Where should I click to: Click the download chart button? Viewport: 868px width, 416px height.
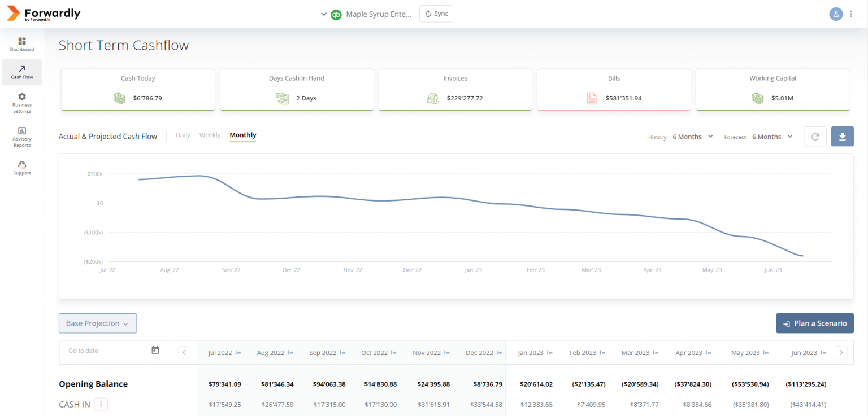point(842,137)
